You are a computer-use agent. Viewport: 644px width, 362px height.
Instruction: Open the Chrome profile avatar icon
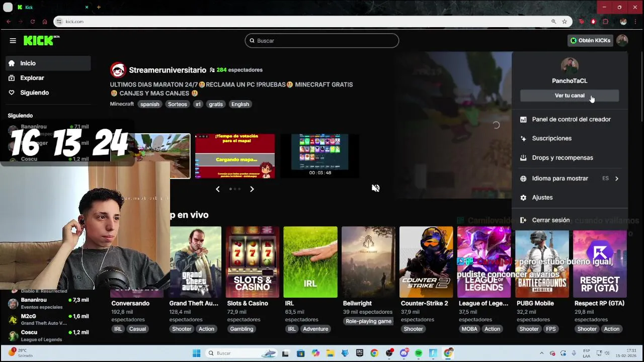click(623, 22)
